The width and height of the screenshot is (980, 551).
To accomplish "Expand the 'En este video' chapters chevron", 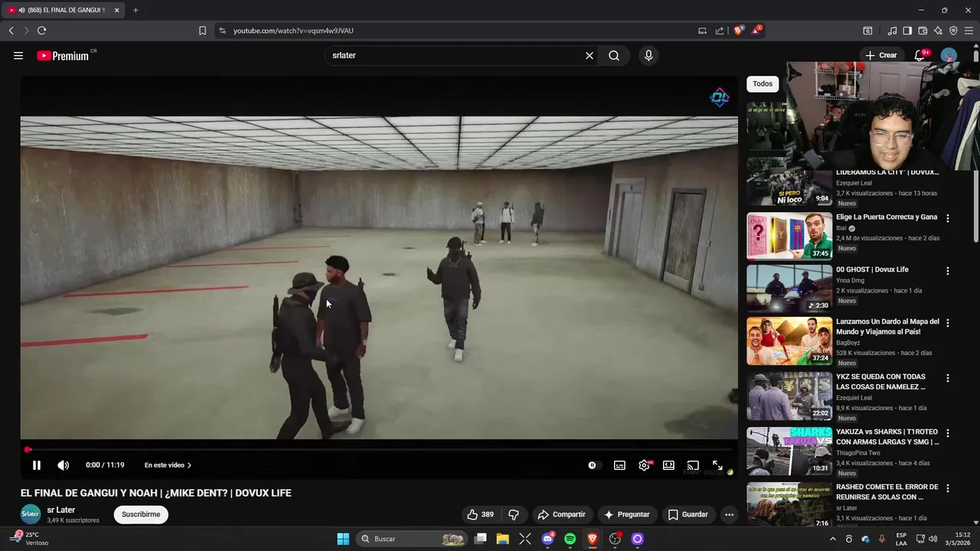I will (189, 465).
